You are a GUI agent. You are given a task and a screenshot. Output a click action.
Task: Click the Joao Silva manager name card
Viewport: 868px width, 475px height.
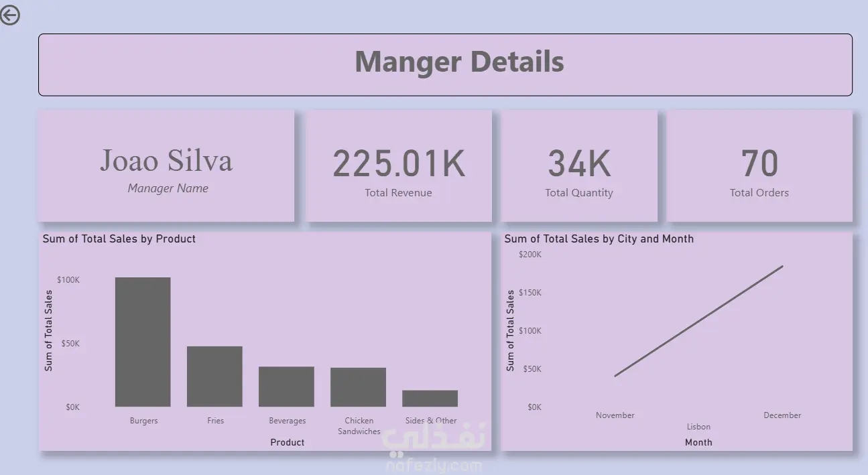[x=166, y=165]
